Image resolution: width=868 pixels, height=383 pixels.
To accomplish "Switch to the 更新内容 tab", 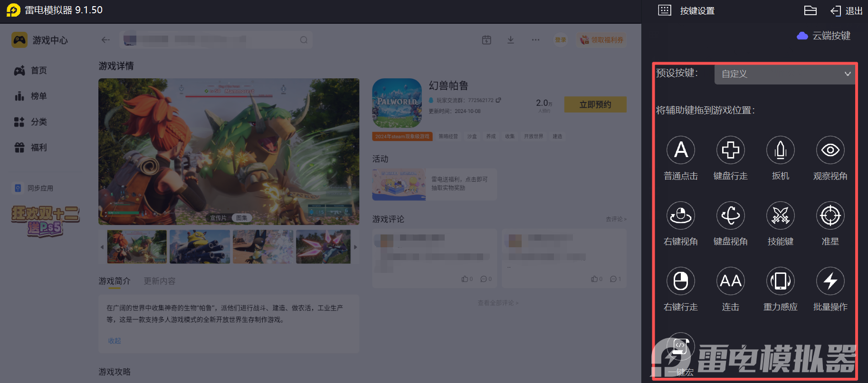I will (x=160, y=281).
